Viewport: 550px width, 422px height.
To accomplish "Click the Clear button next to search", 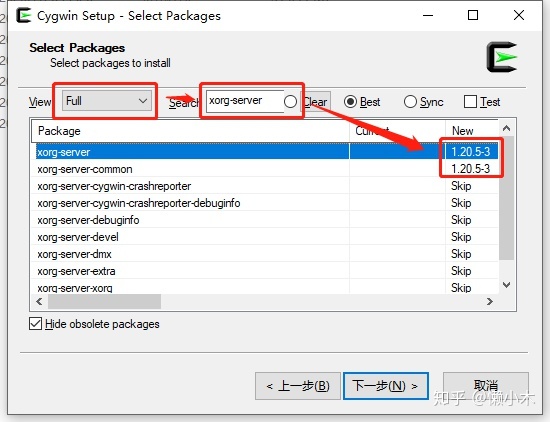I will point(316,102).
